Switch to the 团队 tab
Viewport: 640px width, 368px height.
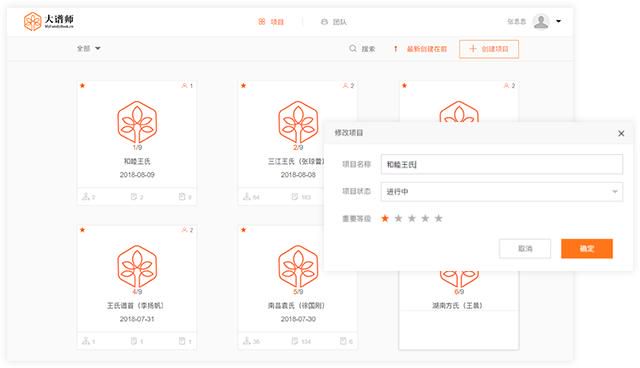pyautogui.click(x=333, y=22)
